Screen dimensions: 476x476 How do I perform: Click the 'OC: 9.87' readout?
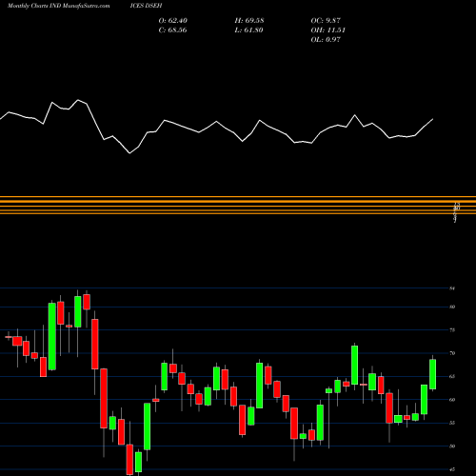click(326, 20)
